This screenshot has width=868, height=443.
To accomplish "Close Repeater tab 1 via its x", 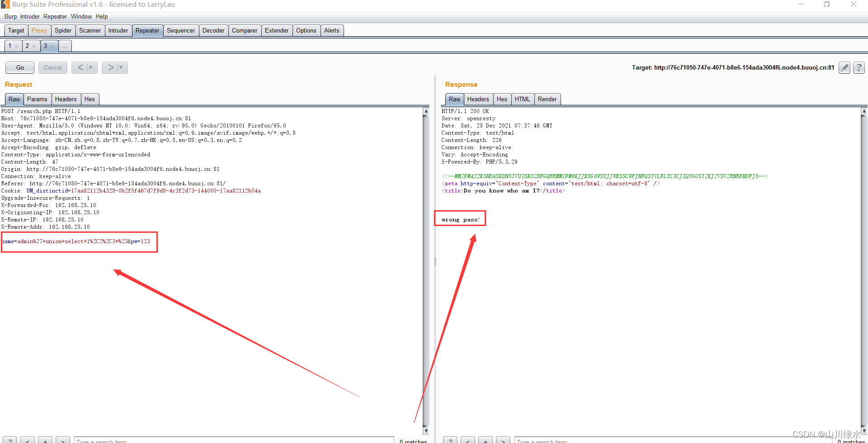I will [17, 46].
